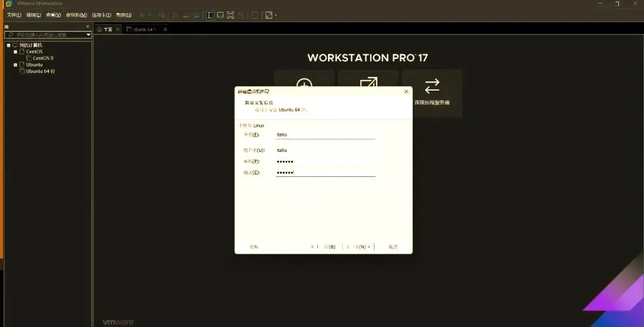Click the connect to remote server arrows icon
Viewport: 644px width, 327px height.
coord(432,86)
